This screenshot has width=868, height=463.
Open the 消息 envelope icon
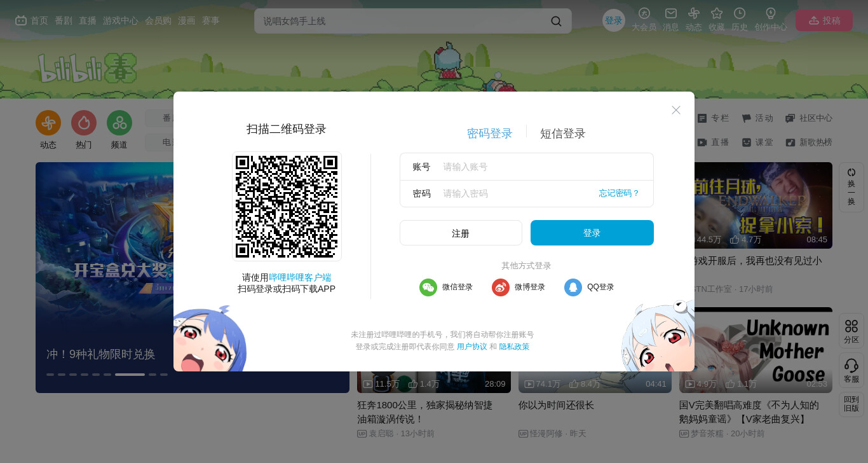tap(671, 13)
